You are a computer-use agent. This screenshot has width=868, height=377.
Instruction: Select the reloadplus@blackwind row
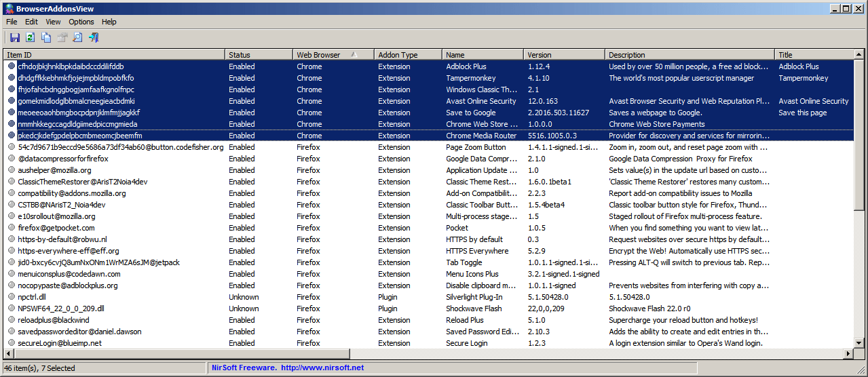coord(428,320)
